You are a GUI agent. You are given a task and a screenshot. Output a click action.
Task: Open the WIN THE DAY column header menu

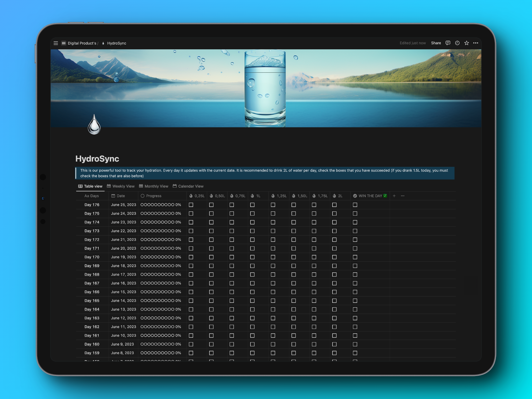(x=370, y=196)
